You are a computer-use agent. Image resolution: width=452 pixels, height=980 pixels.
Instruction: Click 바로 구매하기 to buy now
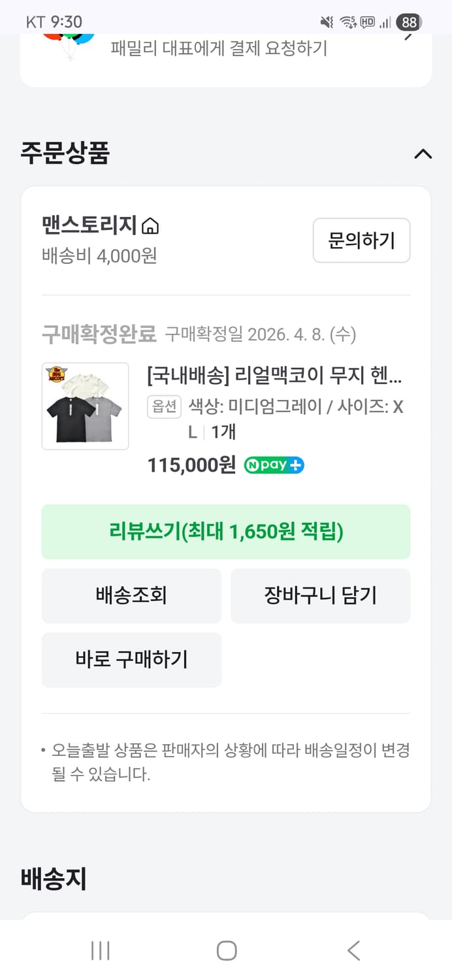click(131, 660)
